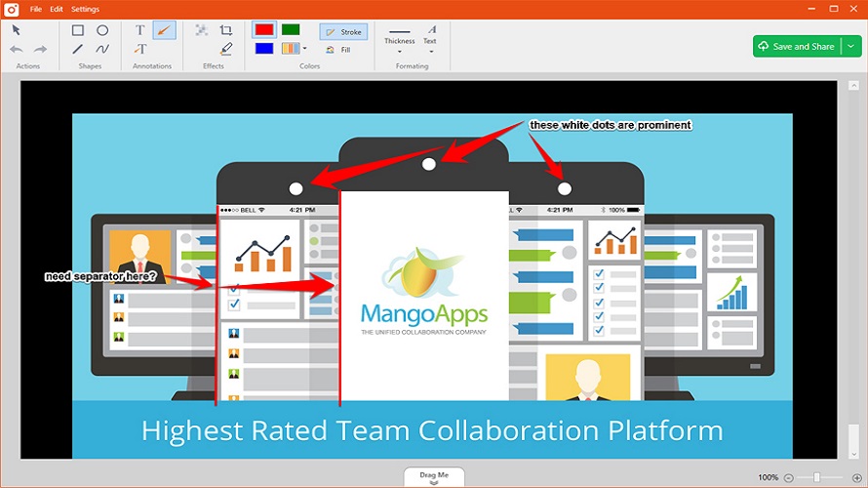Viewport: 868px width, 488px height.
Task: Pick the green color swatch
Action: [x=291, y=29]
